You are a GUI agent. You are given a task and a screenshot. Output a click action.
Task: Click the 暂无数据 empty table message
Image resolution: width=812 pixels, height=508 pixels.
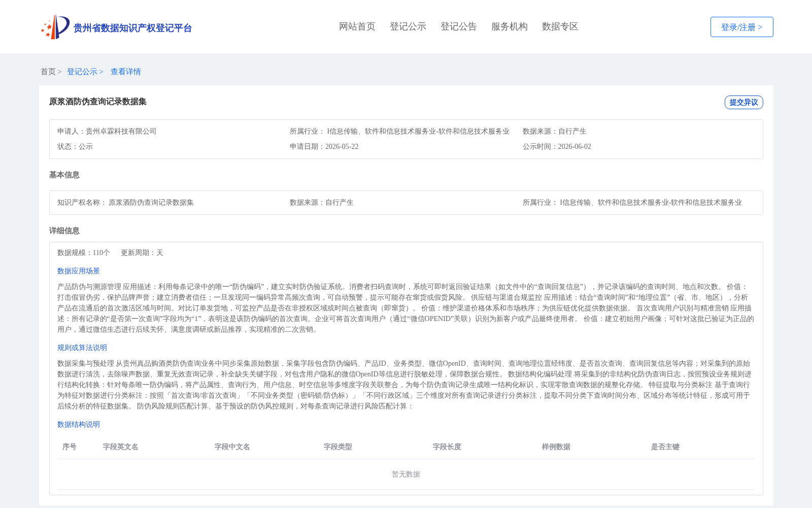click(x=406, y=474)
